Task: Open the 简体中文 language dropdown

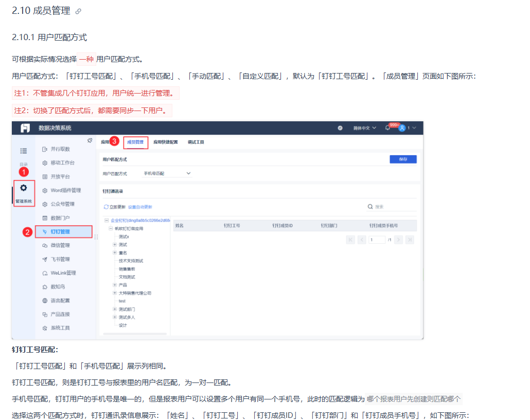Action: coord(365,128)
